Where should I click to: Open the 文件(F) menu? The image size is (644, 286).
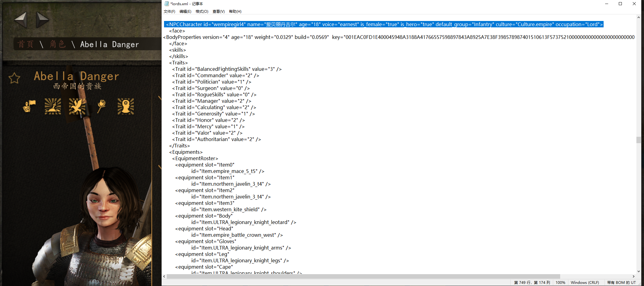point(170,12)
